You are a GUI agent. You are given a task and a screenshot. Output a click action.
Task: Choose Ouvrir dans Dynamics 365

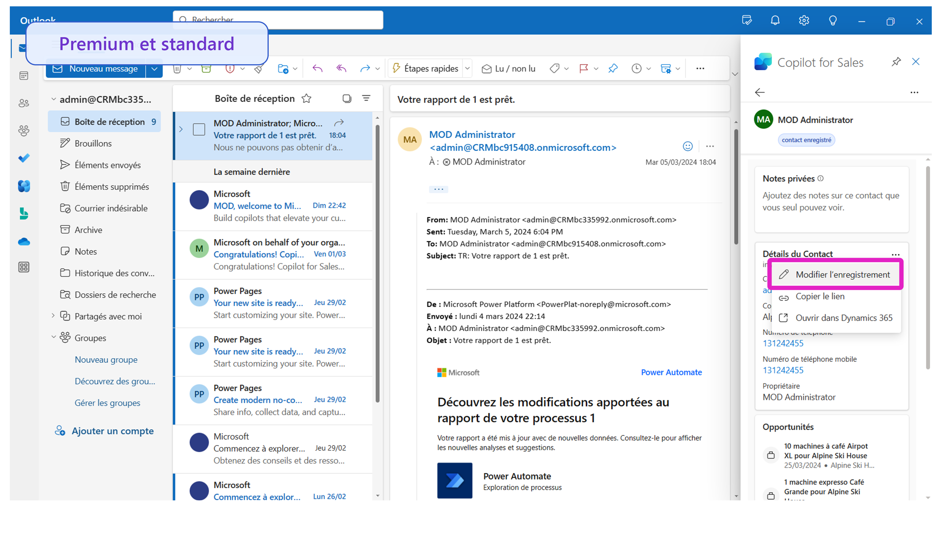[843, 318]
